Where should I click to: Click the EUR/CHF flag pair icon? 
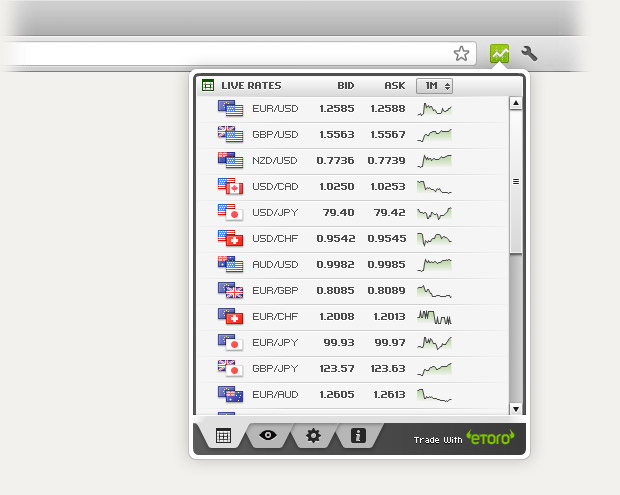pos(231,317)
